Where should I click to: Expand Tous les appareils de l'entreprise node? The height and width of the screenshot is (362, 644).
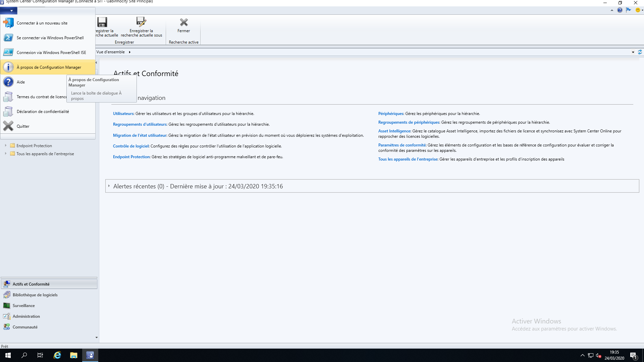6,154
